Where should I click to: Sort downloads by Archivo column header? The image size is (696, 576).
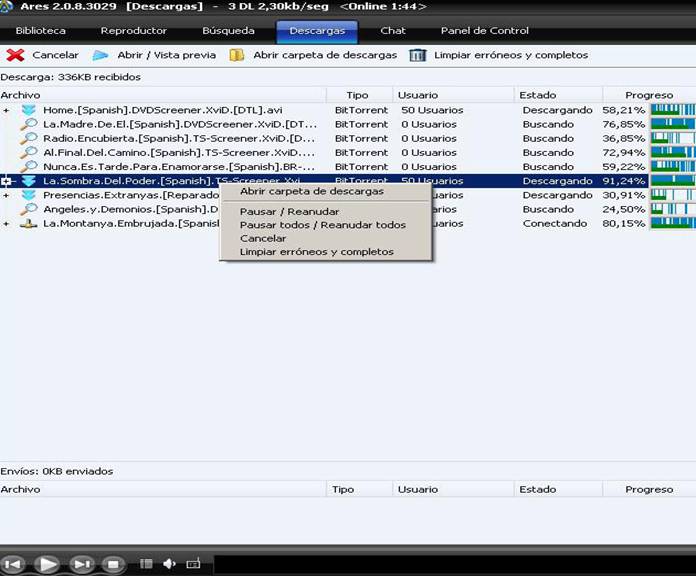pyautogui.click(x=163, y=95)
